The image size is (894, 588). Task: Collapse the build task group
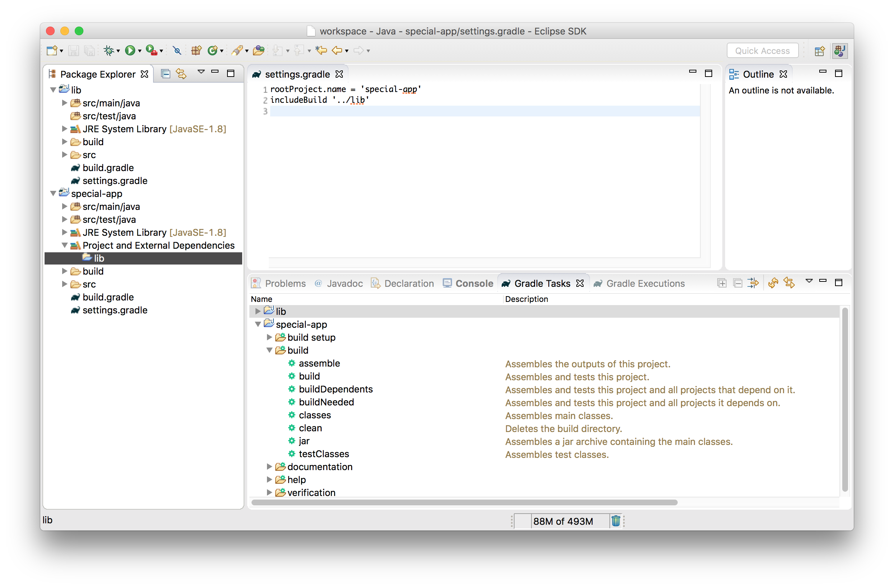269,350
